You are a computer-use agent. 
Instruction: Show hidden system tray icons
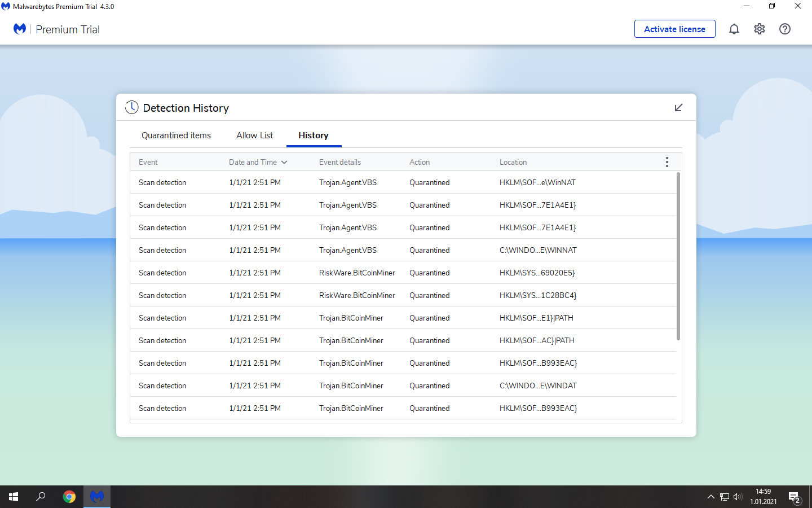(710, 497)
